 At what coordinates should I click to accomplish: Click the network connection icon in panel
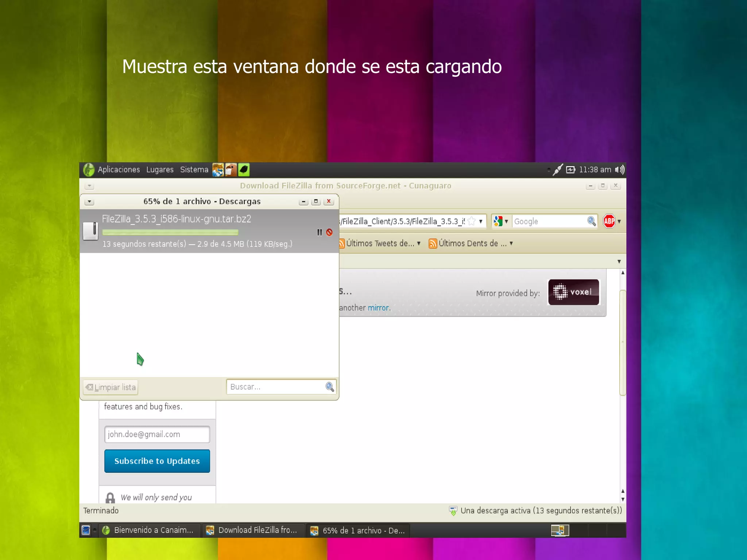pyautogui.click(x=558, y=170)
